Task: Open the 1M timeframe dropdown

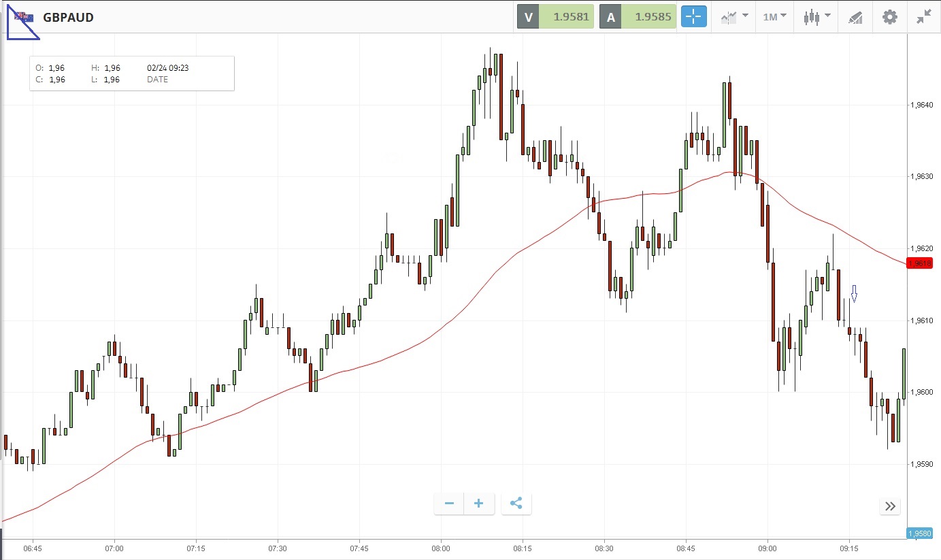Action: coord(774,17)
